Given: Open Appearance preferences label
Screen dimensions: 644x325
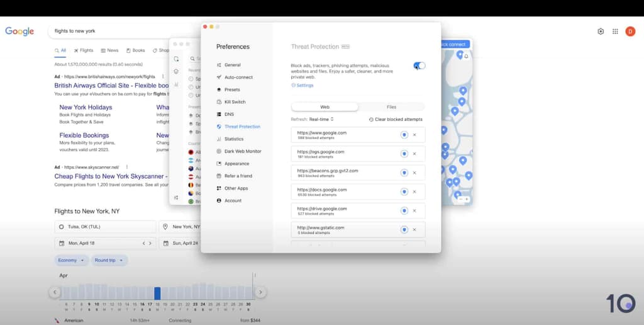Looking at the screenshot, I should coord(236,164).
